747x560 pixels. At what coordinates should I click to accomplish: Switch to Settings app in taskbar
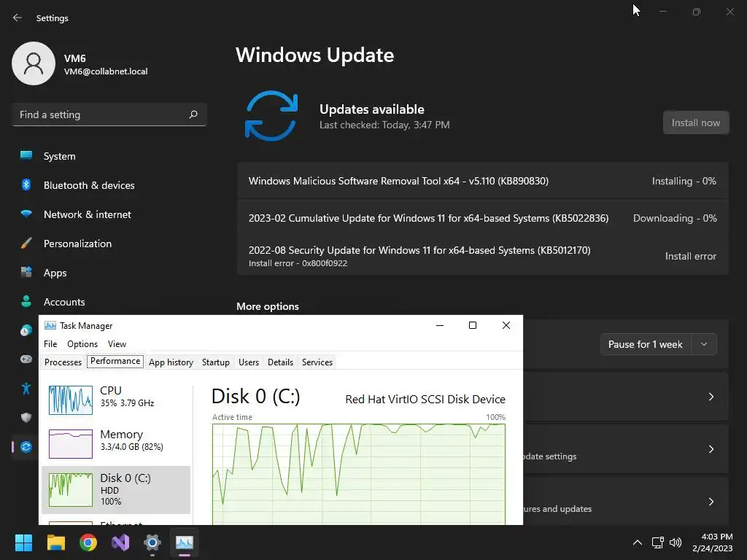point(152,542)
